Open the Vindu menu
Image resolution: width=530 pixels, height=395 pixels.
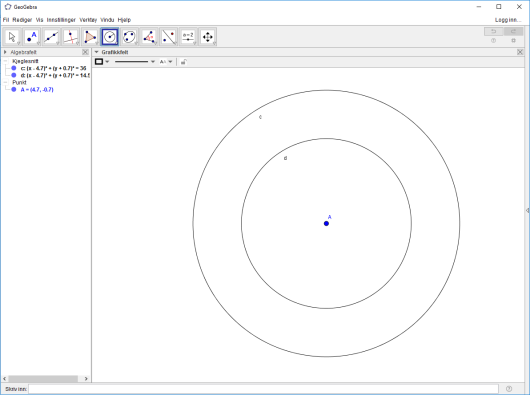point(107,20)
